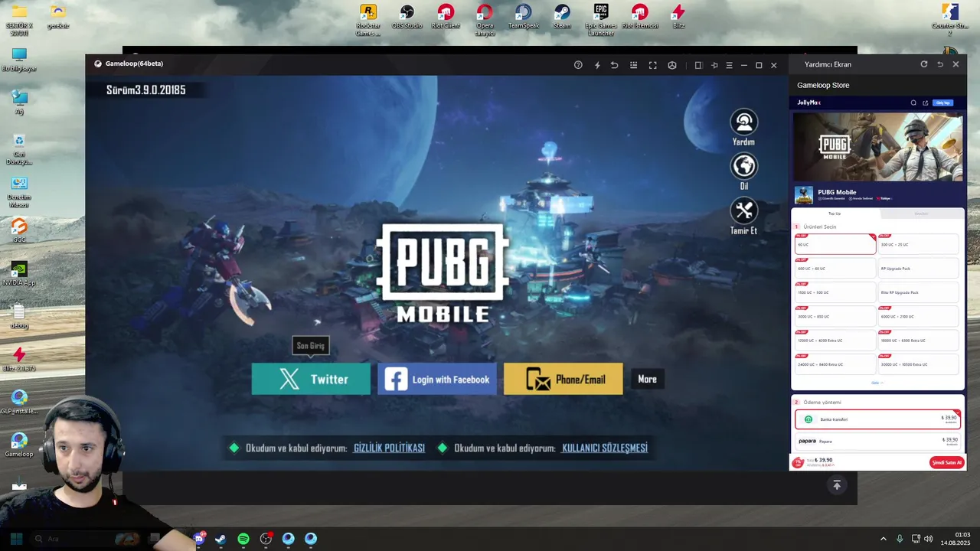Open Gameloop help question mark icon
Viewport: 980px width, 551px height.
click(x=578, y=65)
